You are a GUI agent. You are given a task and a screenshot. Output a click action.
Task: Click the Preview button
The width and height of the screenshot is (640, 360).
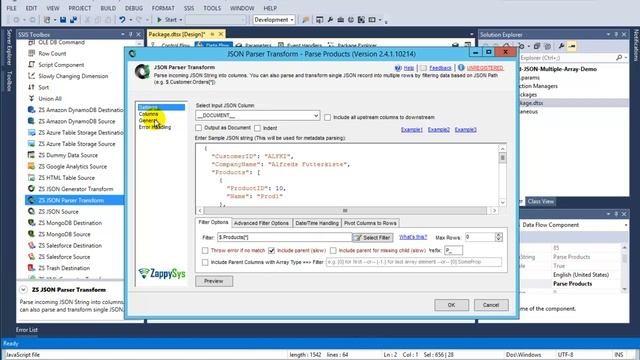click(214, 281)
